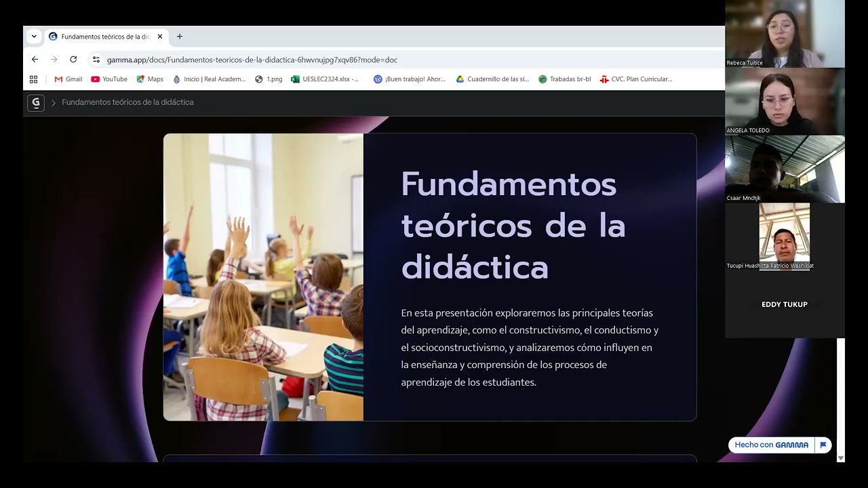868x488 pixels.
Task: Select Tucupi Huashicta Patricio video tile
Action: pyautogui.click(x=785, y=237)
